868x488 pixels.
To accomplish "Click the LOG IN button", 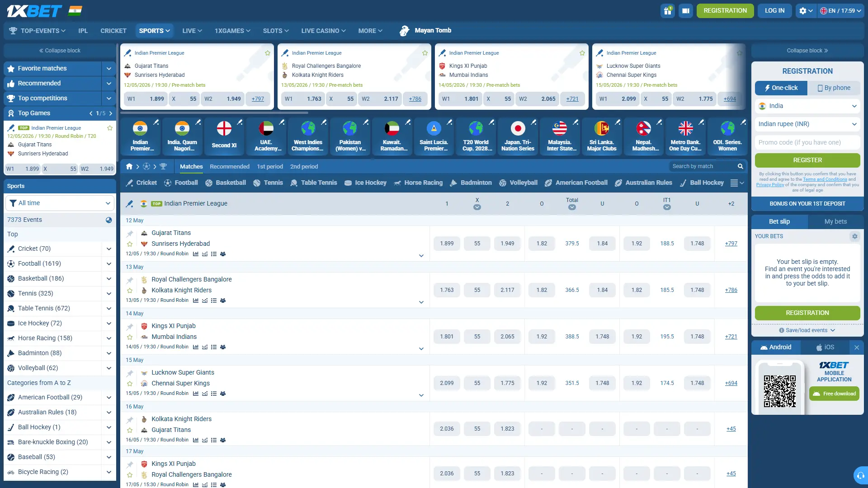I will [774, 11].
